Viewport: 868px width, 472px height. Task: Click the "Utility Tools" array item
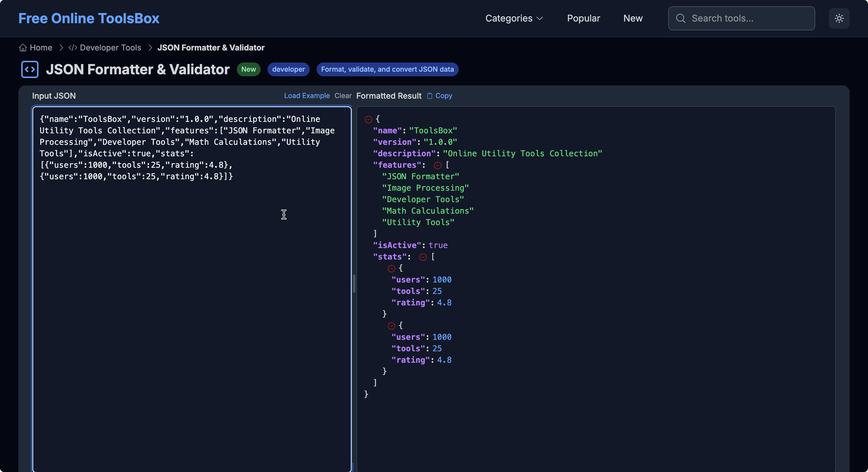(x=418, y=222)
